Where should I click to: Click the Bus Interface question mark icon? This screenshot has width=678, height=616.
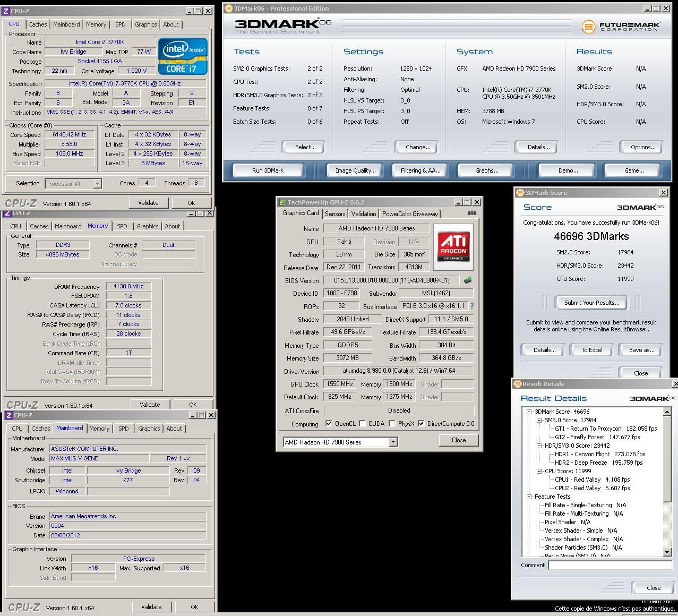click(x=471, y=306)
